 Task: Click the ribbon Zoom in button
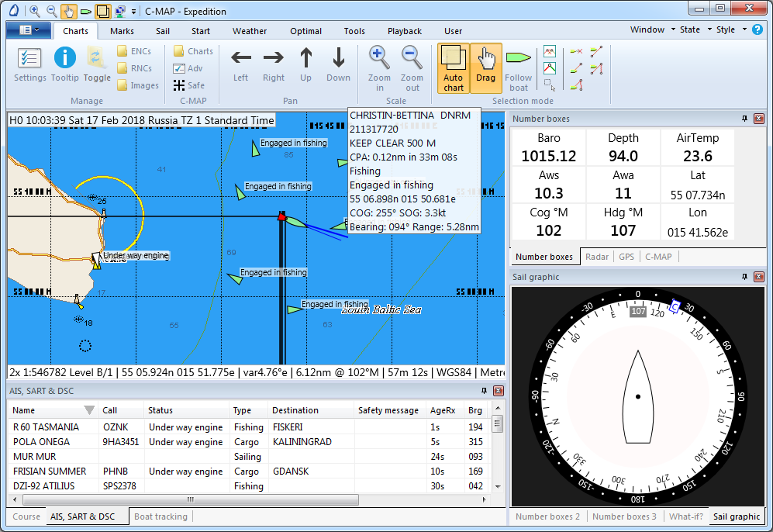[379, 68]
